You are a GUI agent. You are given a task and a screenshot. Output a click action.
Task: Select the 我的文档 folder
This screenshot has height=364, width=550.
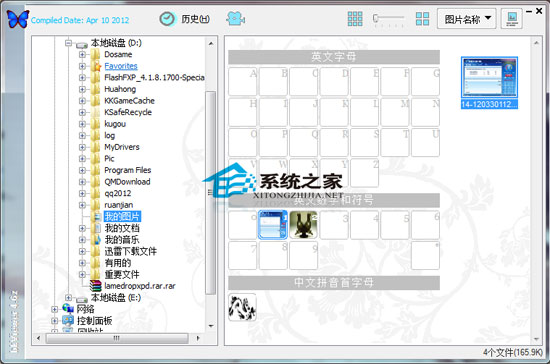tap(122, 228)
